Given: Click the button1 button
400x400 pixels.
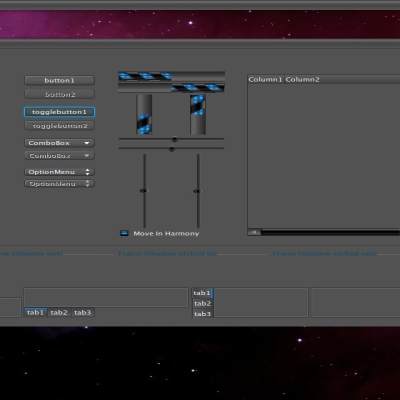Looking at the screenshot, I should click(x=59, y=80).
